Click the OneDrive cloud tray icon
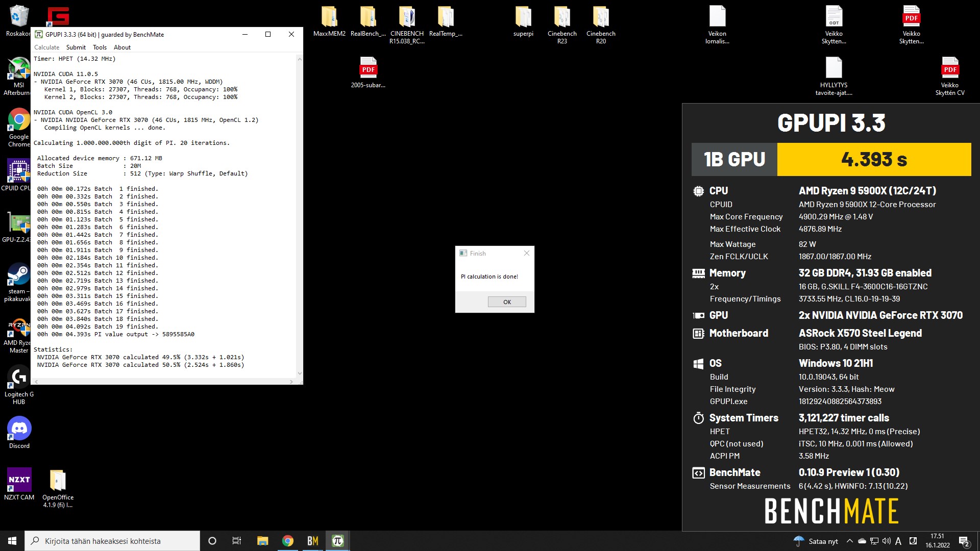This screenshot has width=980, height=551. click(x=862, y=541)
